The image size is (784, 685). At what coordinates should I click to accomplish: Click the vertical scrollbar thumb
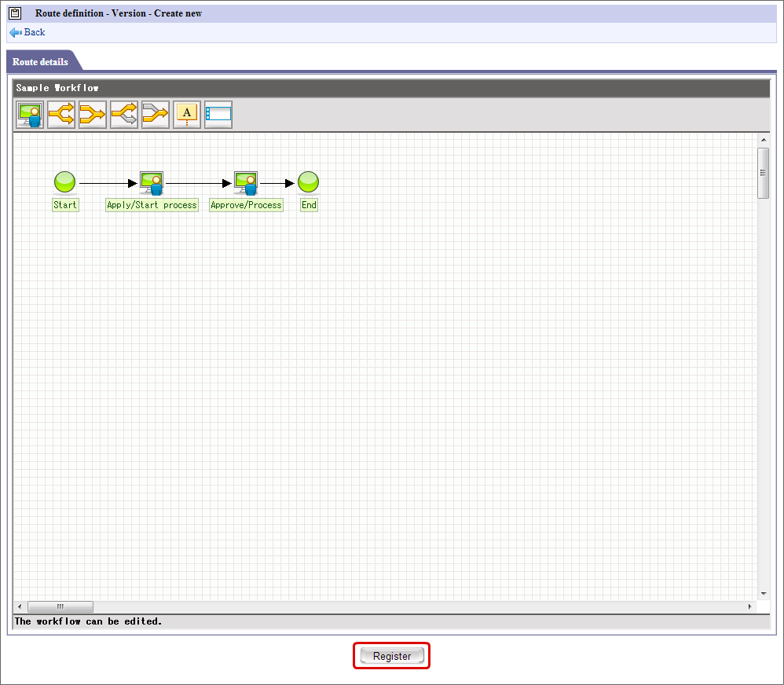point(763,173)
